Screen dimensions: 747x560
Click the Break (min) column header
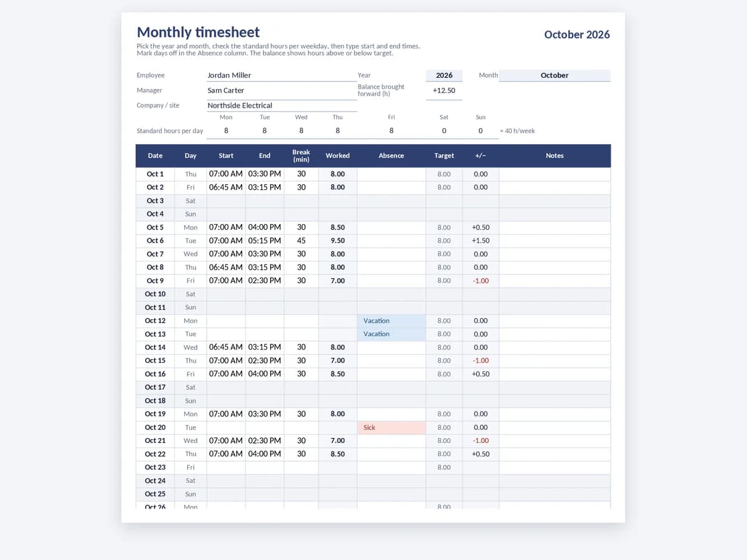301,156
